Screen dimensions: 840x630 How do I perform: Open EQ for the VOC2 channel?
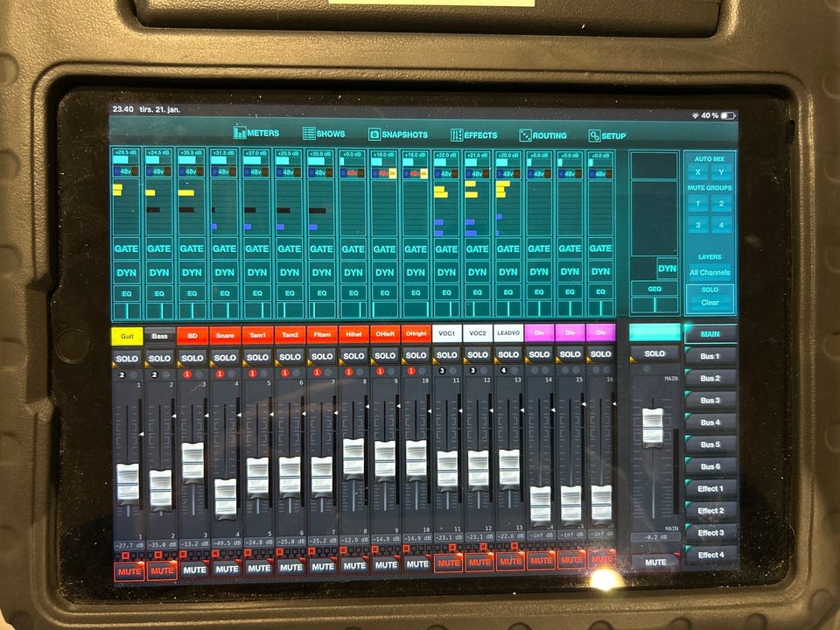478,292
